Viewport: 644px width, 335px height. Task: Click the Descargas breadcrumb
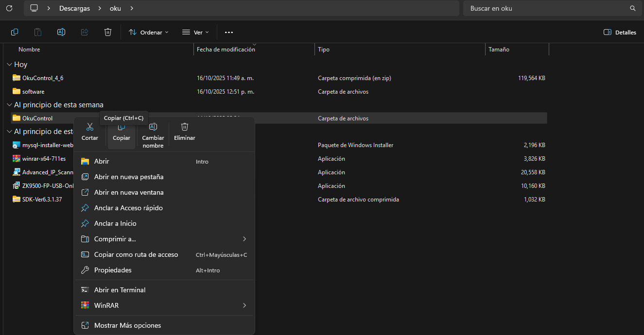(74, 8)
